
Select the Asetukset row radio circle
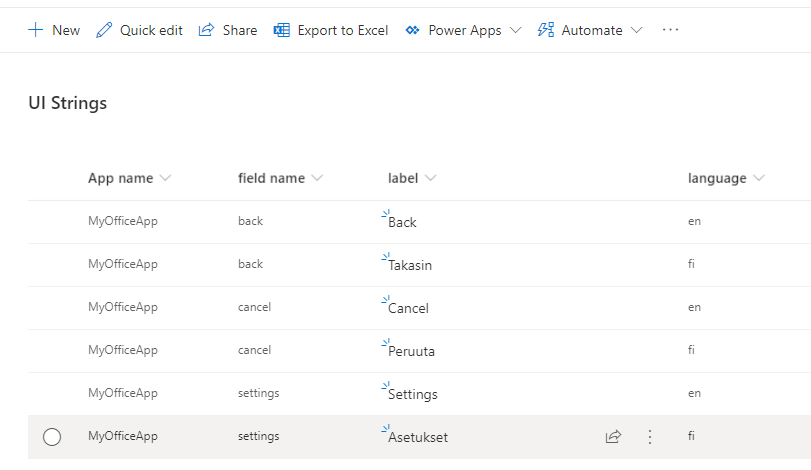(x=52, y=437)
